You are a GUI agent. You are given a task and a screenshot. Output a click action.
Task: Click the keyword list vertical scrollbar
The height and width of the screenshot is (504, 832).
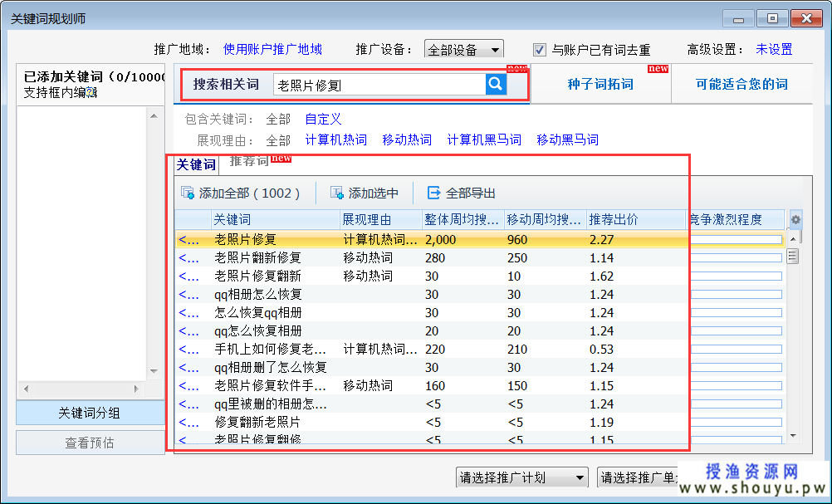click(x=793, y=332)
